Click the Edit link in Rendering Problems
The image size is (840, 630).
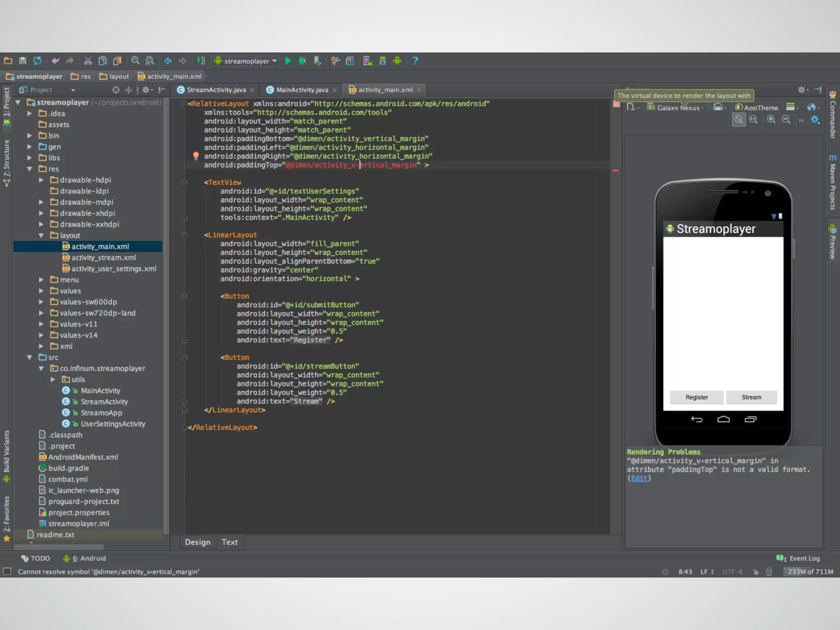[x=639, y=478]
